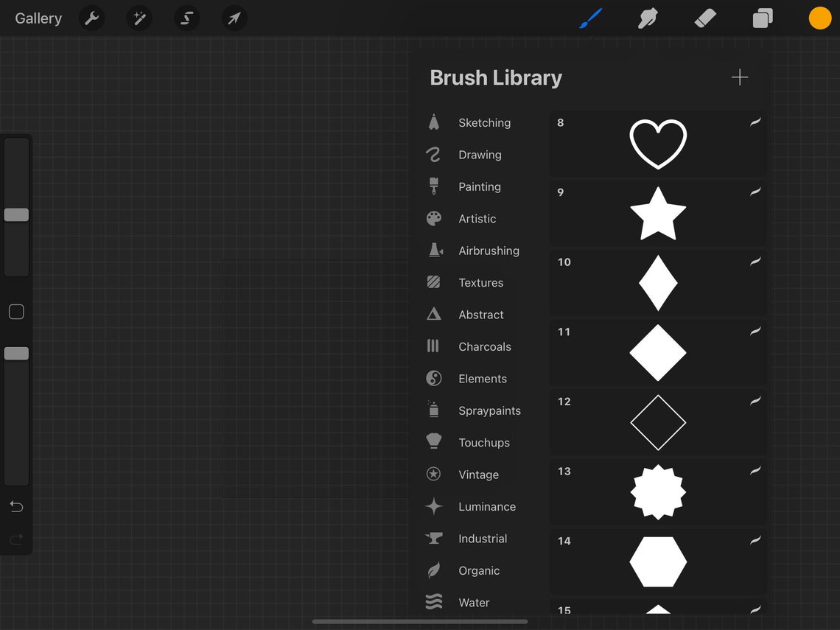This screenshot has height=630, width=840.
Task: Open the Selection tool
Action: click(x=186, y=18)
